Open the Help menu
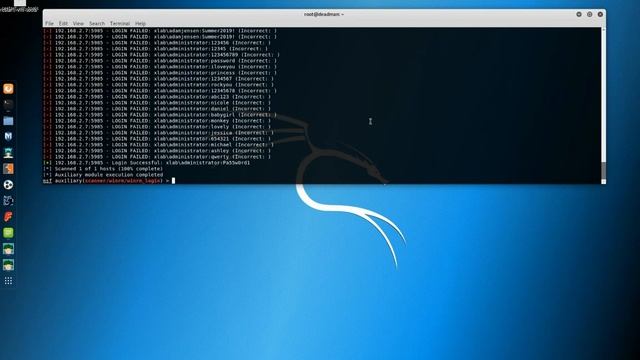This screenshot has width=640, height=360. [140, 24]
